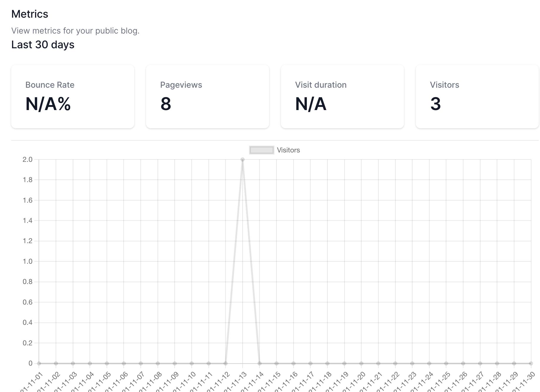This screenshot has width=540, height=392.
Task: Click the data point for 11-18
Action: coord(327,363)
